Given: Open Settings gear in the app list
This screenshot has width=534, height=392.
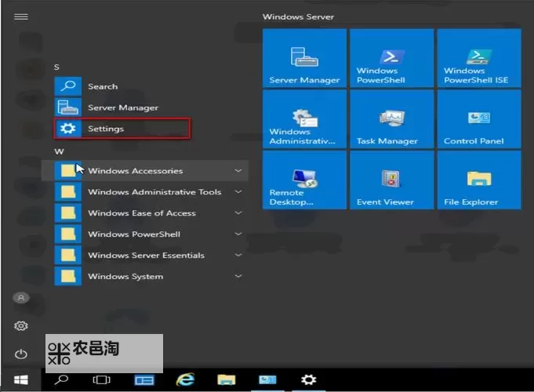Looking at the screenshot, I should click(67, 129).
